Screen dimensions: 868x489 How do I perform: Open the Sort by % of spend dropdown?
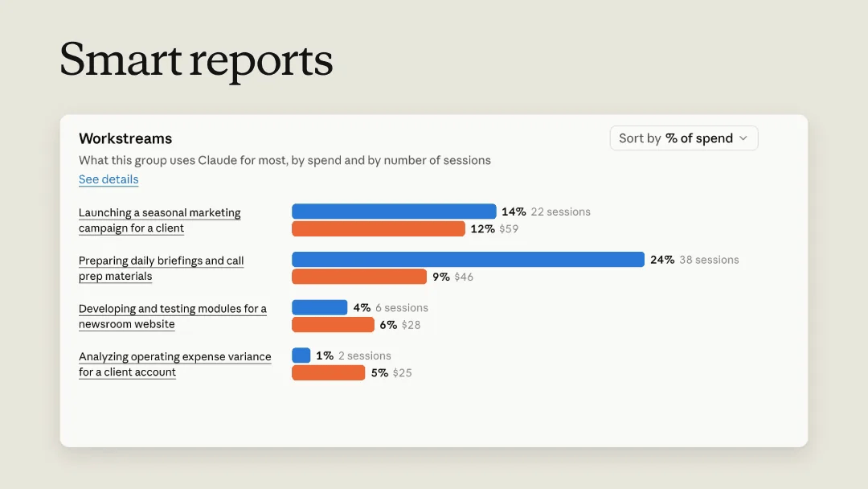684,138
